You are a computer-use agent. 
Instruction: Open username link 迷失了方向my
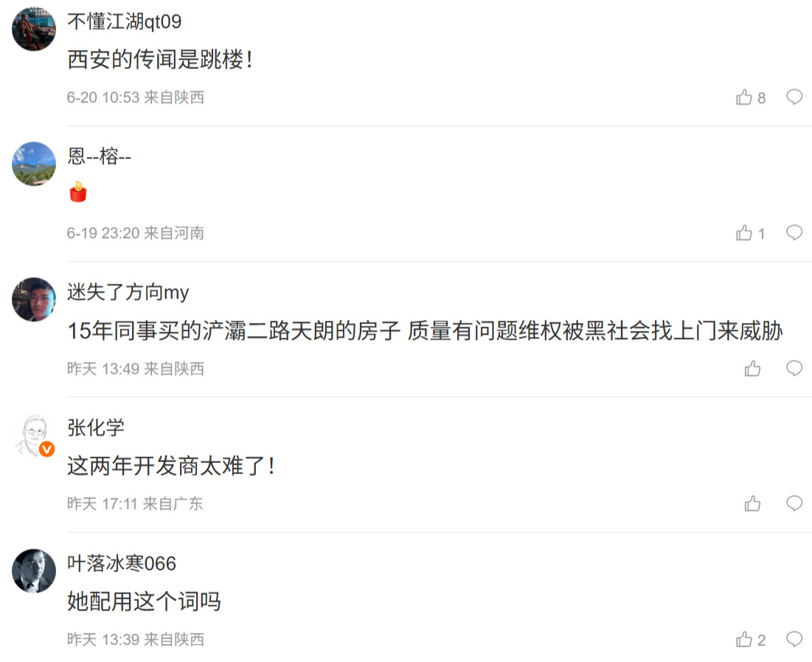click(x=128, y=292)
